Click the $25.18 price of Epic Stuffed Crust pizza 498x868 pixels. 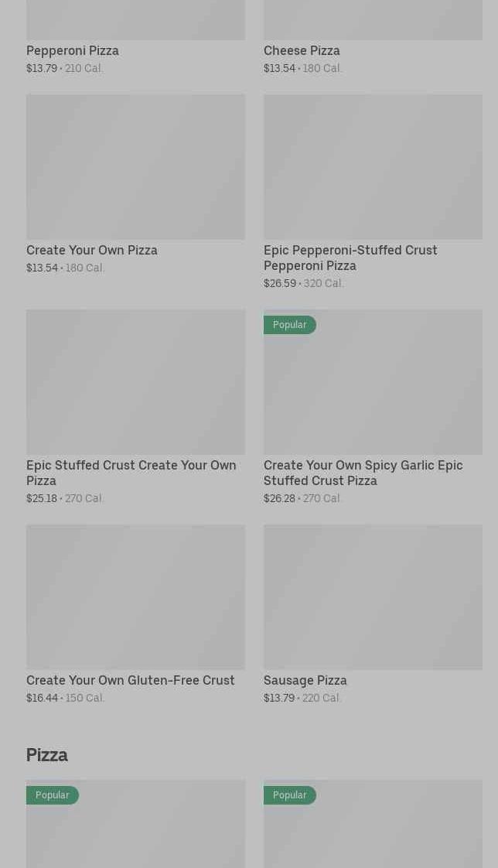[x=42, y=499]
